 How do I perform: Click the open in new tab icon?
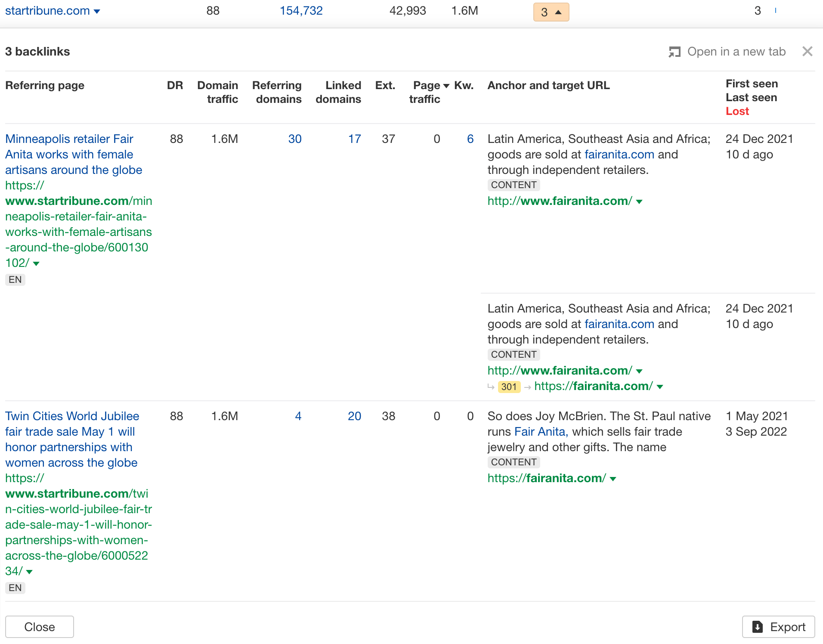pyautogui.click(x=674, y=52)
